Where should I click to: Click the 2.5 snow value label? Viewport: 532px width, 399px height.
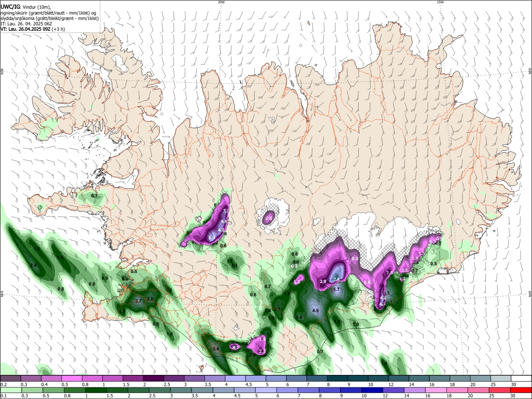click(x=389, y=273)
